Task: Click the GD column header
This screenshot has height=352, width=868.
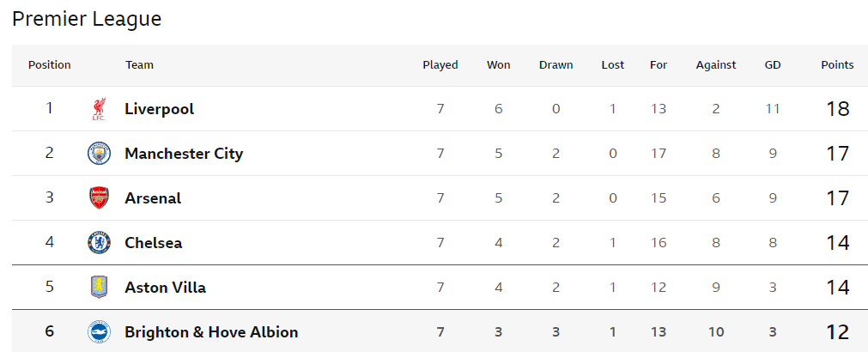Action: 772,64
